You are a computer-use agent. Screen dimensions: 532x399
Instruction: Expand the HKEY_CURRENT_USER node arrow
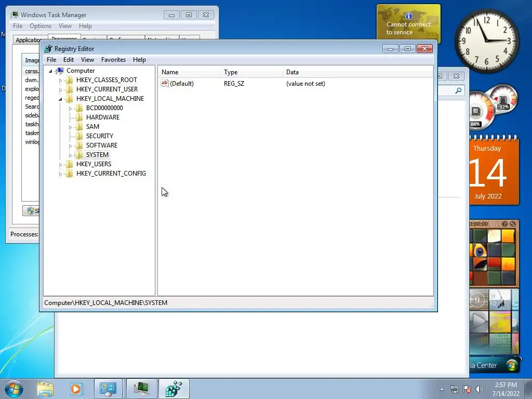tap(60, 90)
